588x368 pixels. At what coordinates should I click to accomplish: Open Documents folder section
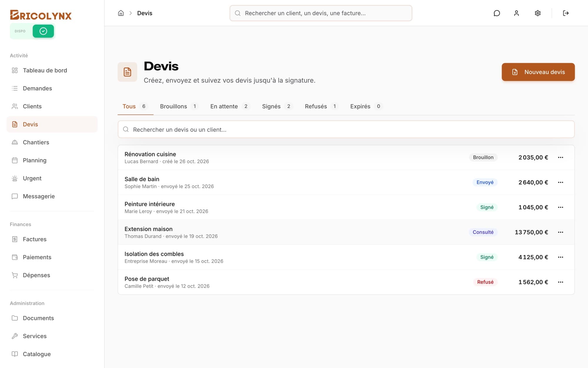(52, 318)
